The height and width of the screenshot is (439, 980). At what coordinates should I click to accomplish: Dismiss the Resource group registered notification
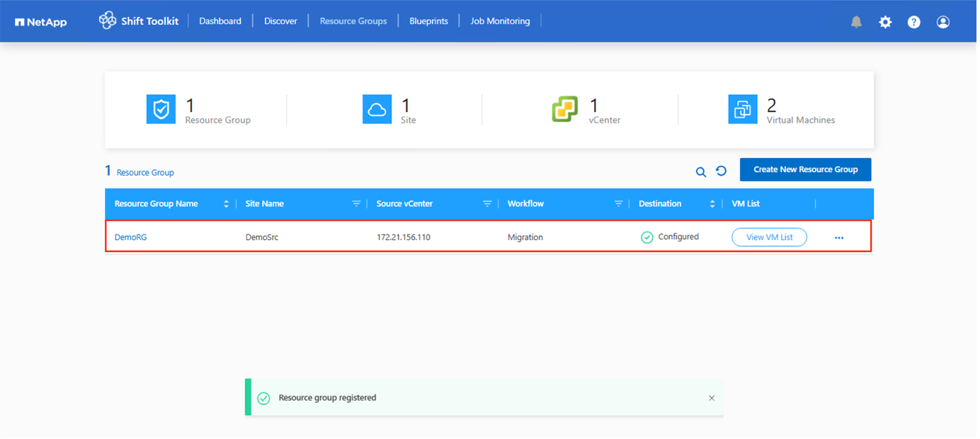[712, 398]
